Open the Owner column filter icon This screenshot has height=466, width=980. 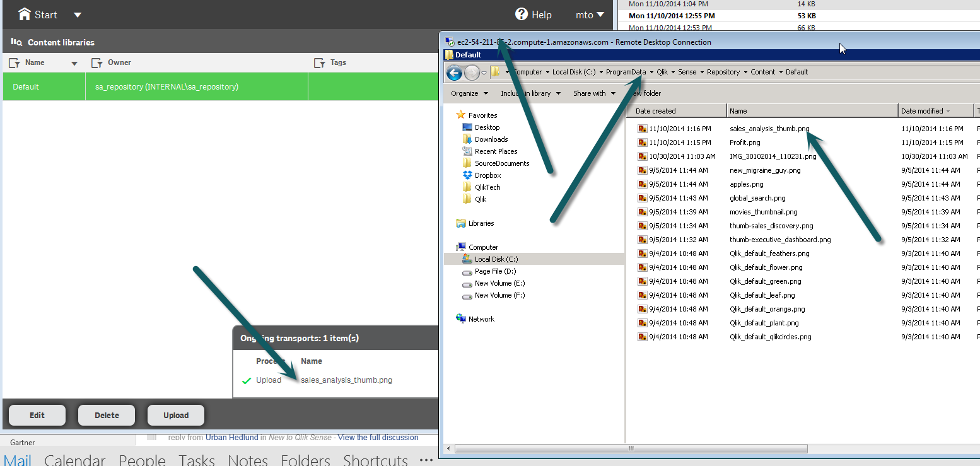(x=96, y=62)
